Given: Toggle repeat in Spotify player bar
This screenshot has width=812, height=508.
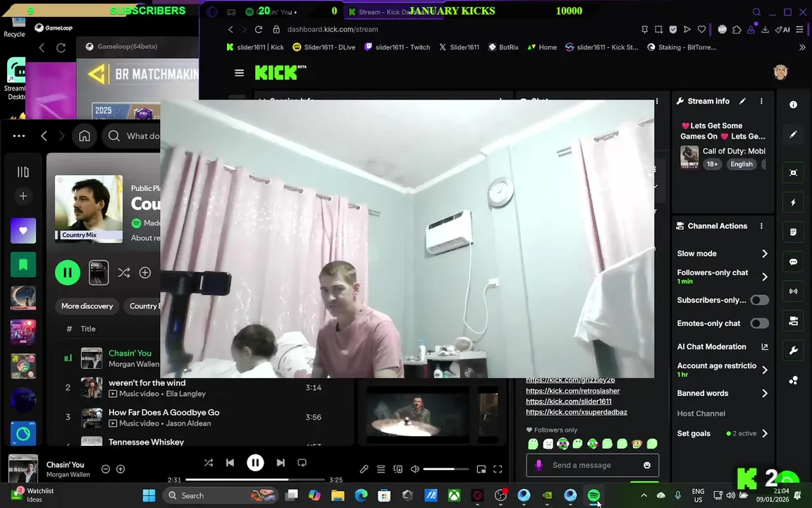Looking at the screenshot, I should (x=302, y=462).
